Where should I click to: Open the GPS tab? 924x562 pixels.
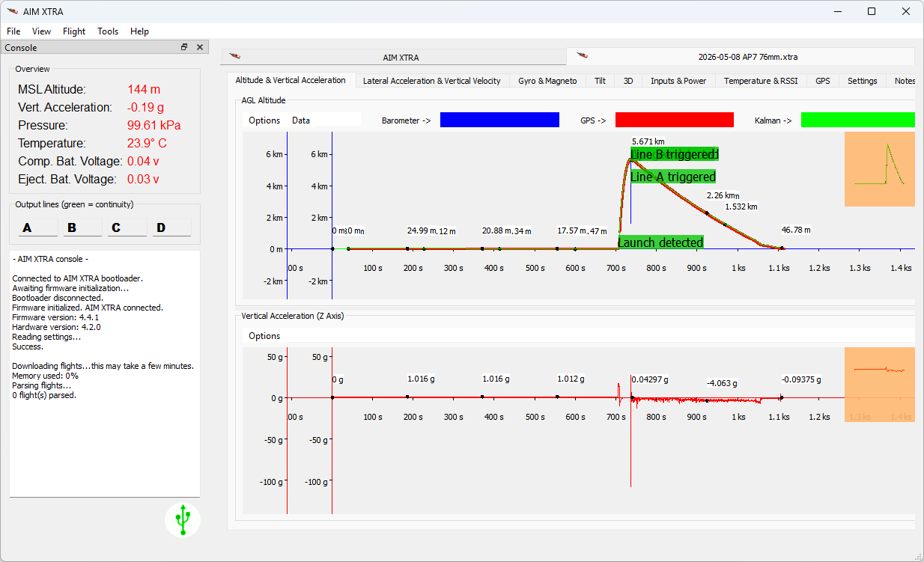pyautogui.click(x=823, y=81)
